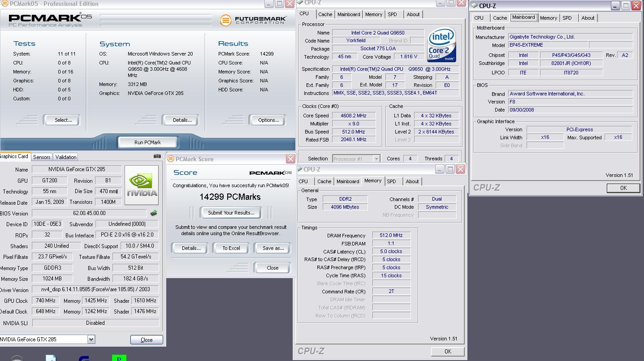Screen dimensions: 644x361
Task: Click the green P icon on the desktop
Action: 119,358
